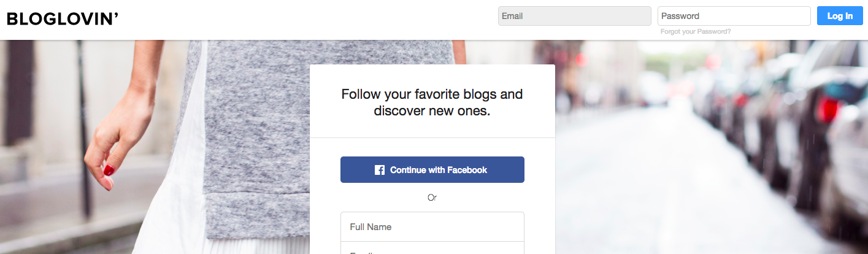
Task: Click the white skirt in the photo
Action: [166, 202]
